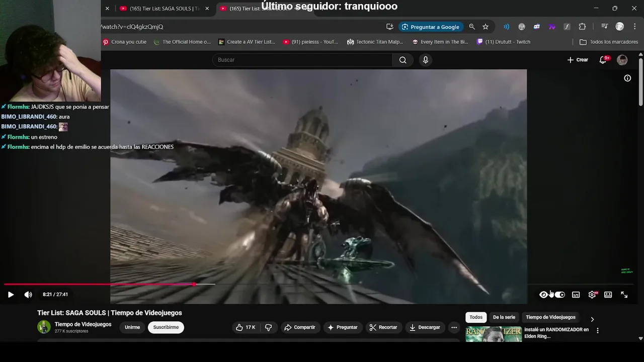
Task: Bookmark this page with the star icon
Action: (486, 27)
